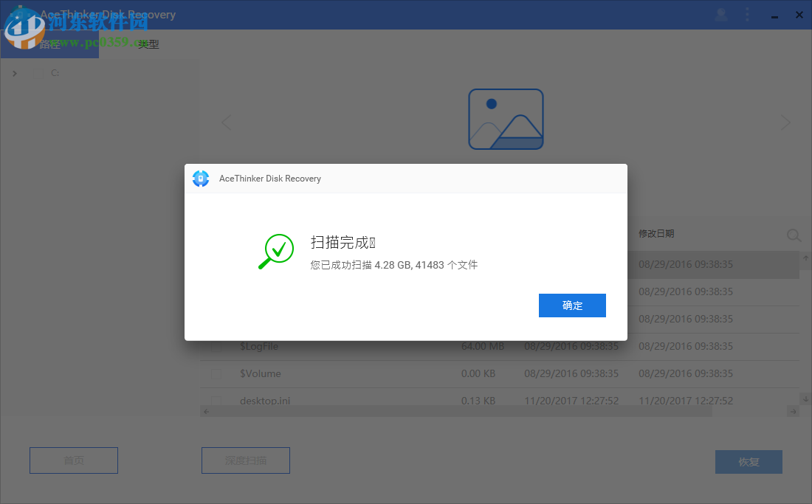
Task: Expand the C: drive tree node
Action: 14,72
